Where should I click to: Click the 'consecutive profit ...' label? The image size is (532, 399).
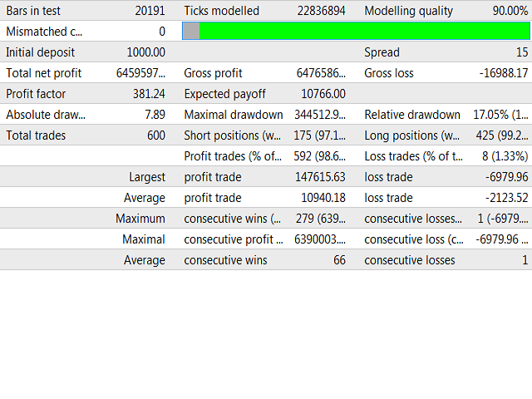point(234,240)
